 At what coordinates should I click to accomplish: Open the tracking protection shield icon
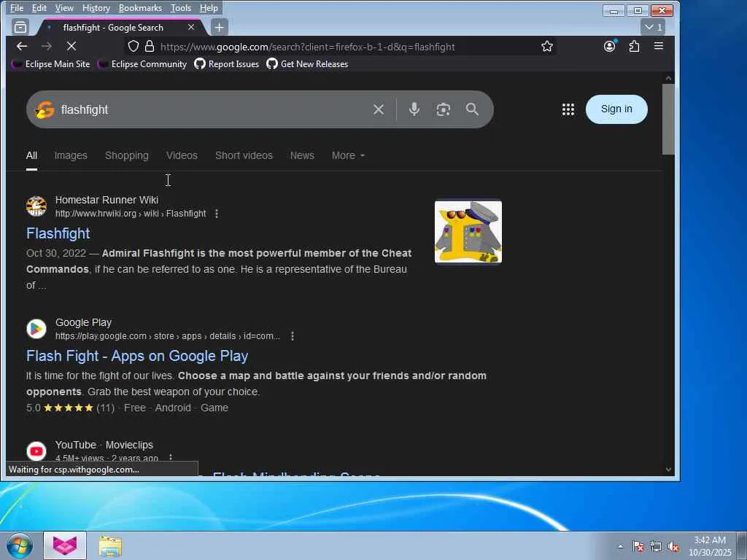[x=133, y=46]
